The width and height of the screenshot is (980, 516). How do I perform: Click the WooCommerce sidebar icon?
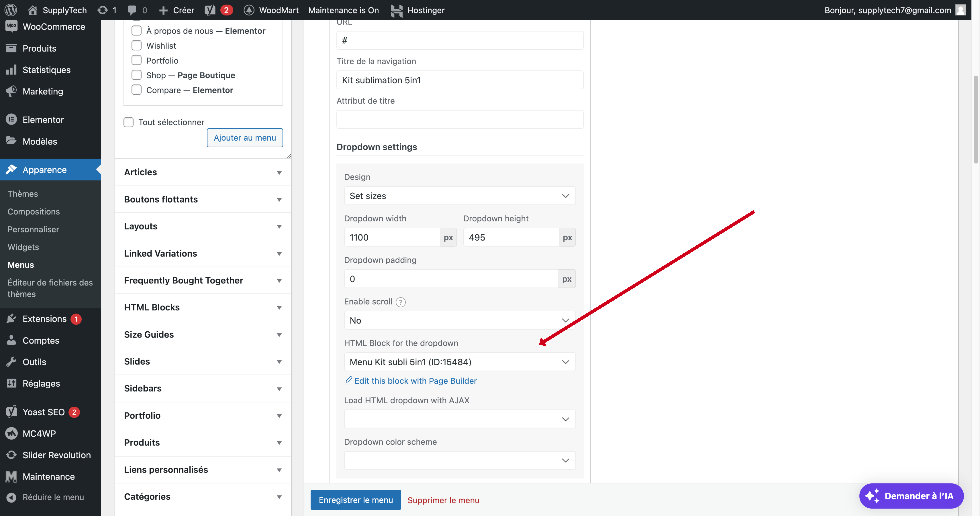(x=11, y=26)
